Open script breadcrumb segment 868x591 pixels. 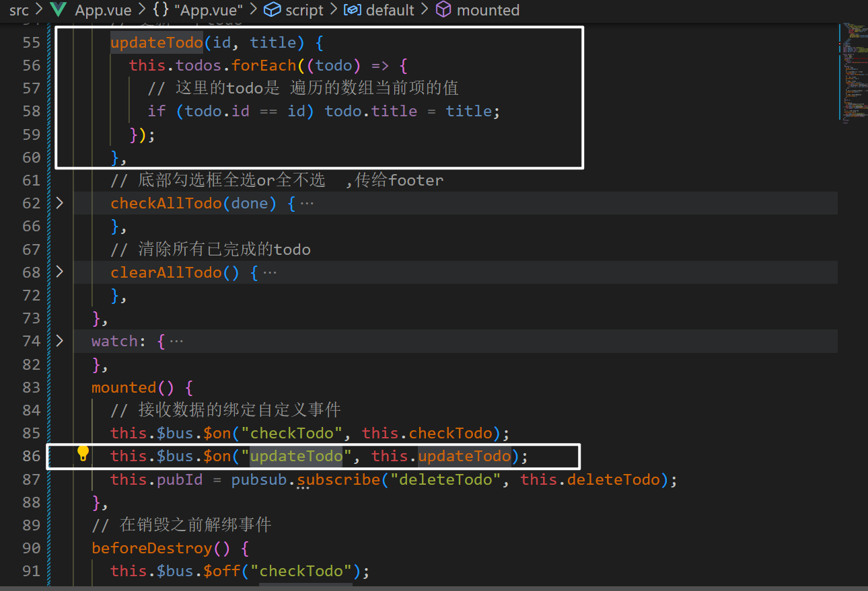point(304,10)
